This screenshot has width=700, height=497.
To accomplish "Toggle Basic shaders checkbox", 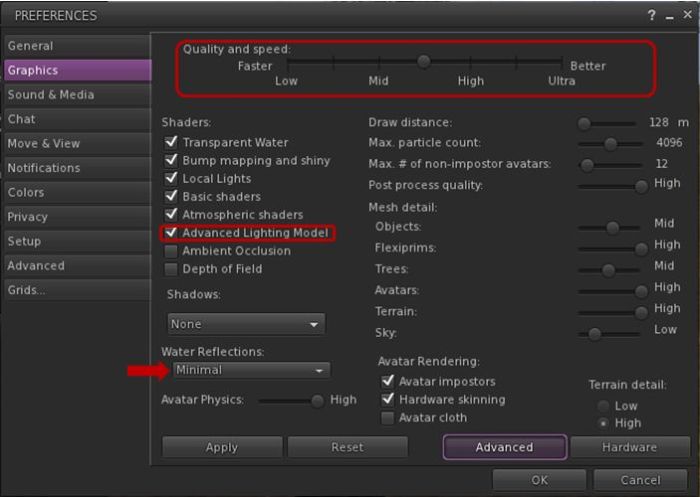I will pyautogui.click(x=171, y=196).
